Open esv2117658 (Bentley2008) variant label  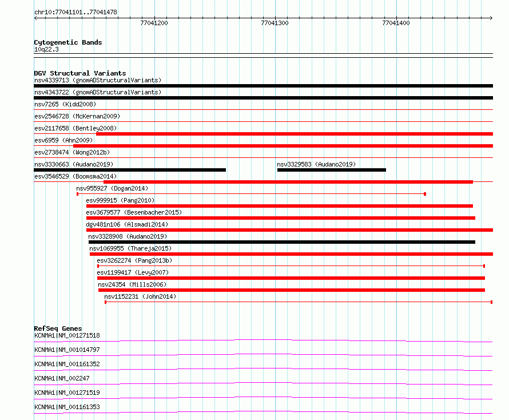[75, 128]
